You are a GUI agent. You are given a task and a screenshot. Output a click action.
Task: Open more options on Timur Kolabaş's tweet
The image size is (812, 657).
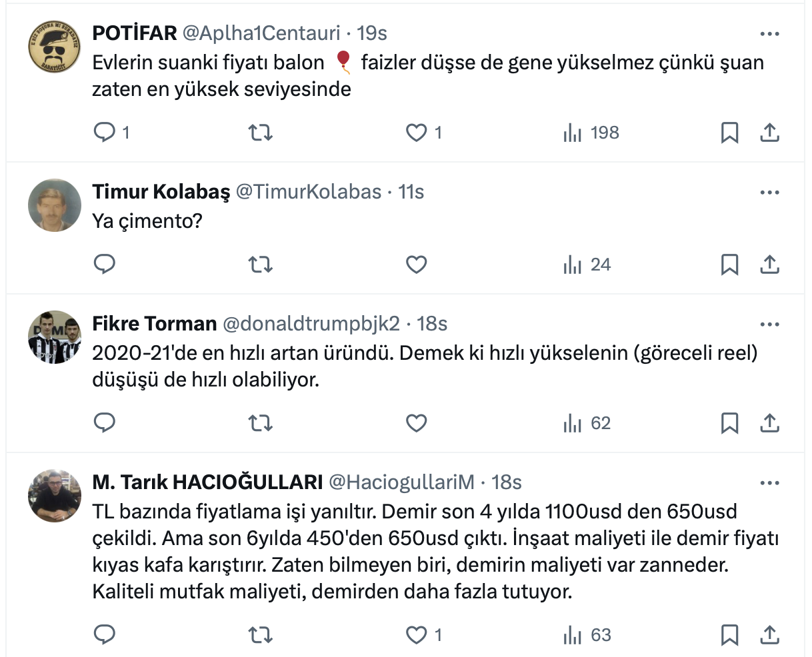point(769,193)
